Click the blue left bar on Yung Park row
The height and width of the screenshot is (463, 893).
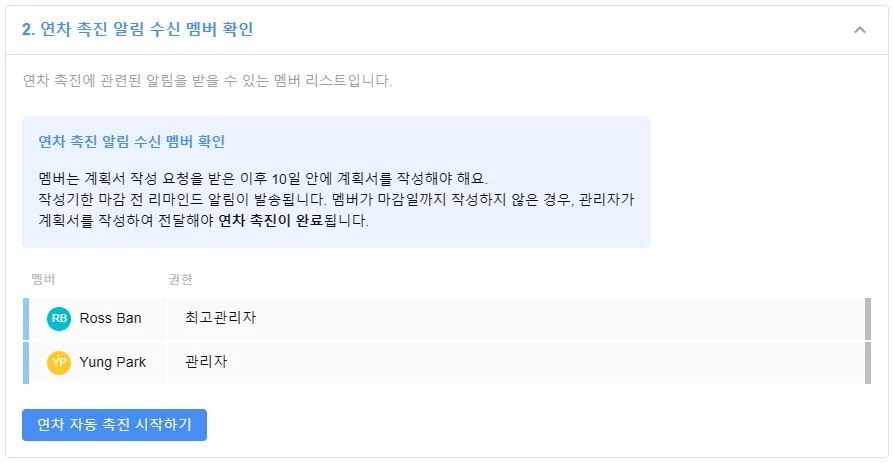[25, 362]
